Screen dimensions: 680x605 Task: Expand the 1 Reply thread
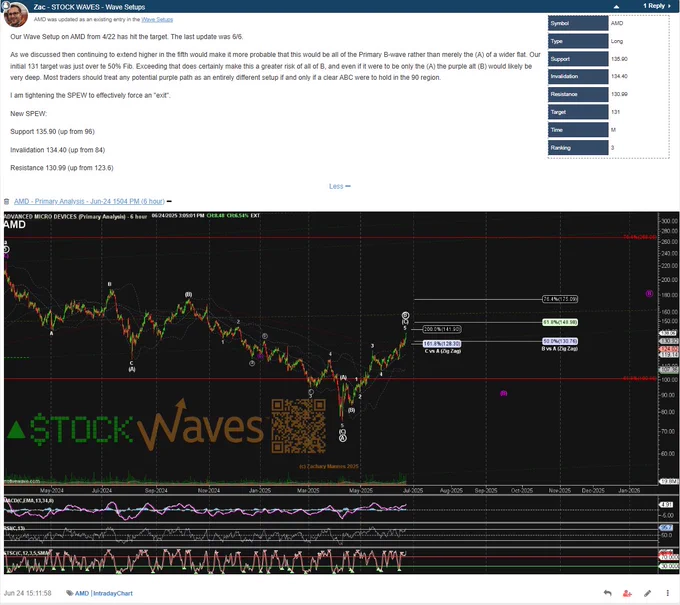tap(657, 6)
